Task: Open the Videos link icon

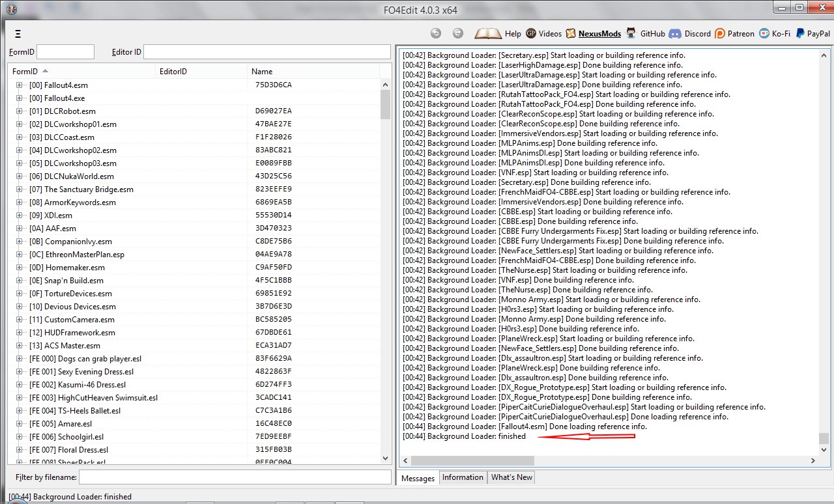Action: (531, 33)
